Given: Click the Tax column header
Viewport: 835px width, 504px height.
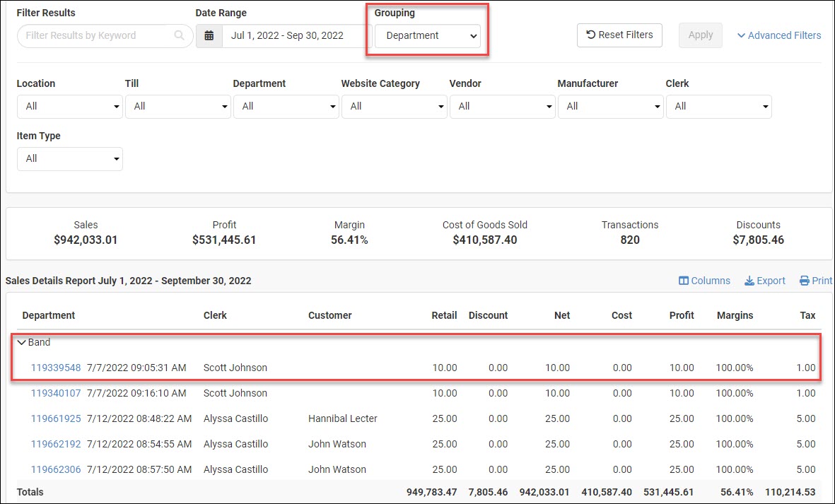Looking at the screenshot, I should tap(807, 315).
